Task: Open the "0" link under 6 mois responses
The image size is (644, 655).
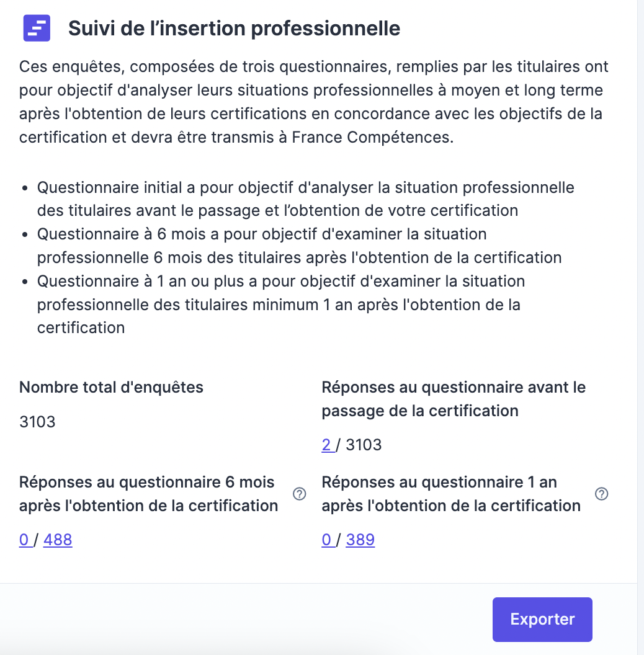Action: [24, 540]
